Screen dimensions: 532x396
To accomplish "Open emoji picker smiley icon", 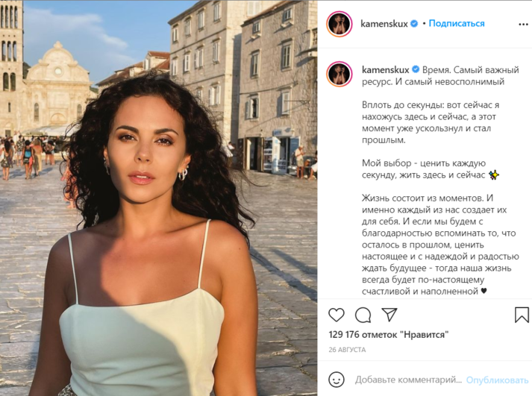I will point(337,380).
